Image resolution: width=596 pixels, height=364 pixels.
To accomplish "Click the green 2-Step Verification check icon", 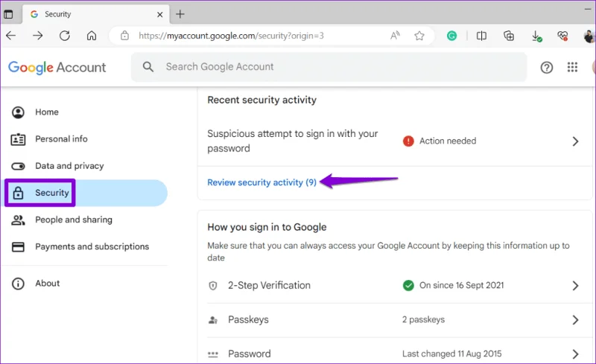I will point(408,285).
